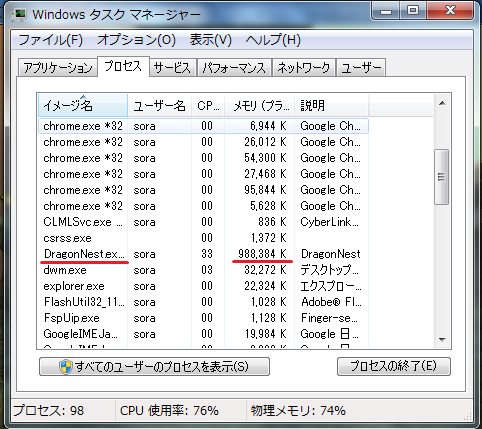Click the エクスプロー description cell

[331, 286]
